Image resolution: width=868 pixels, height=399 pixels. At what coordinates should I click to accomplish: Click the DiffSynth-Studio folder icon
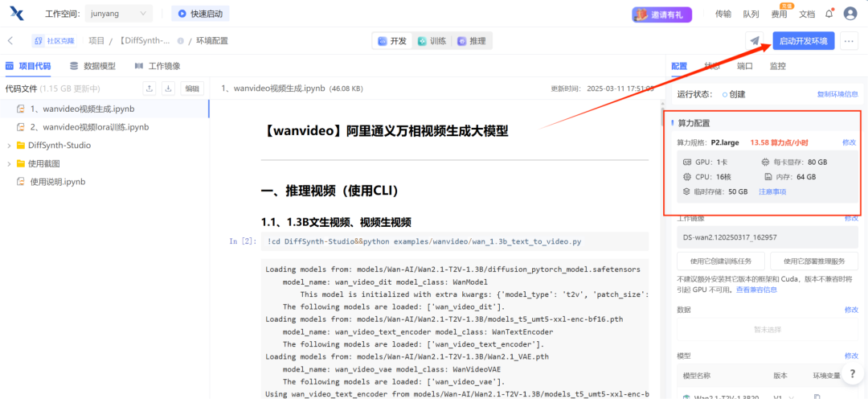click(21, 145)
